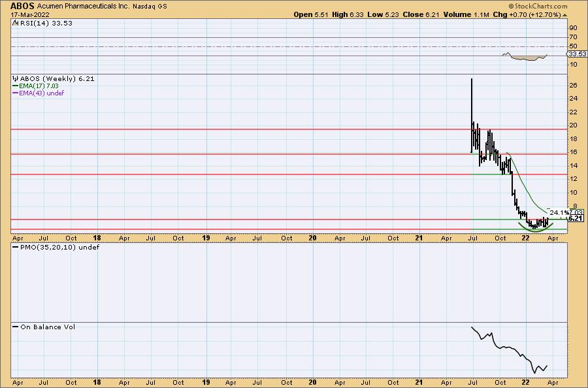Click the EMA(43) undef legend entry
Screen dimensions: 588x388
point(42,93)
